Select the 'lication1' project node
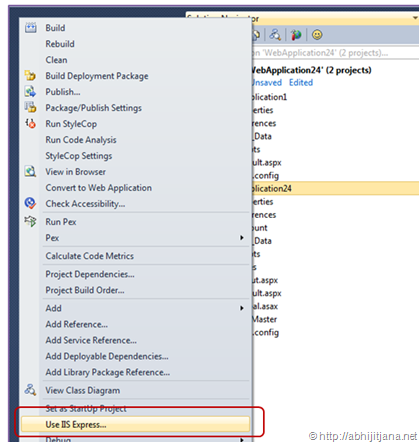Image resolution: width=419 pixels, height=442 pixels. pyautogui.click(x=270, y=97)
